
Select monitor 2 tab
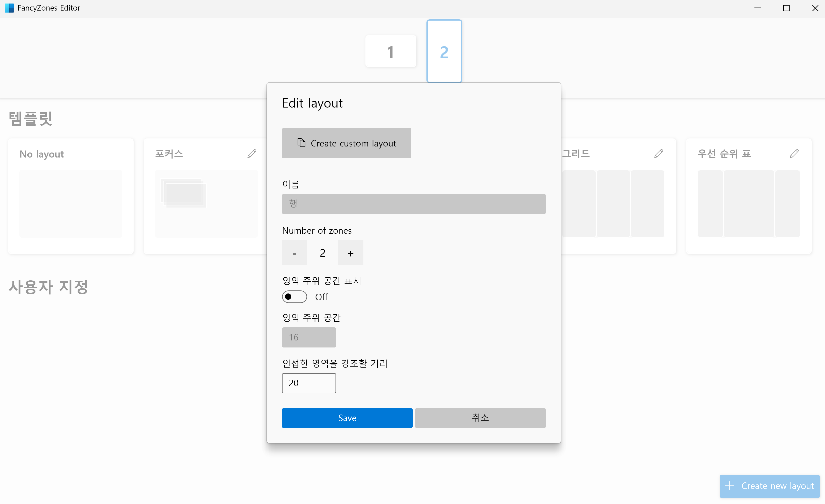point(444,52)
